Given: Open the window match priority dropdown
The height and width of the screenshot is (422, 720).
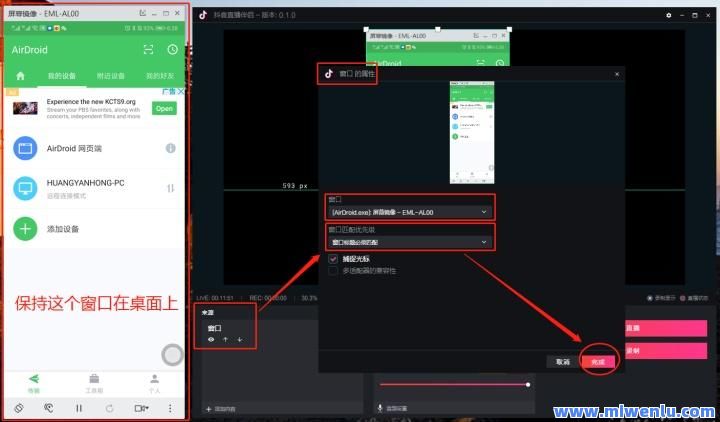Looking at the screenshot, I should [411, 242].
